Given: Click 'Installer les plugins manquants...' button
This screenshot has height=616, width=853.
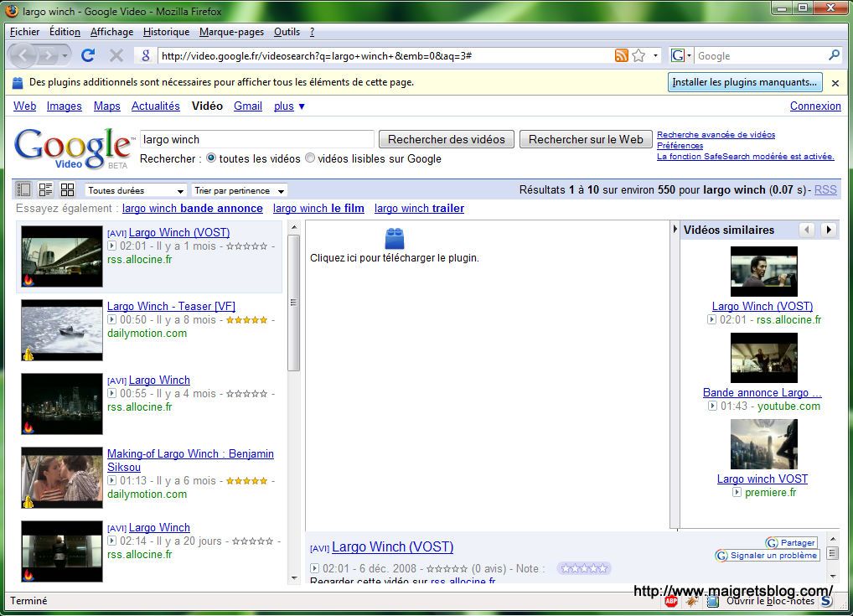Looking at the screenshot, I should click(745, 82).
